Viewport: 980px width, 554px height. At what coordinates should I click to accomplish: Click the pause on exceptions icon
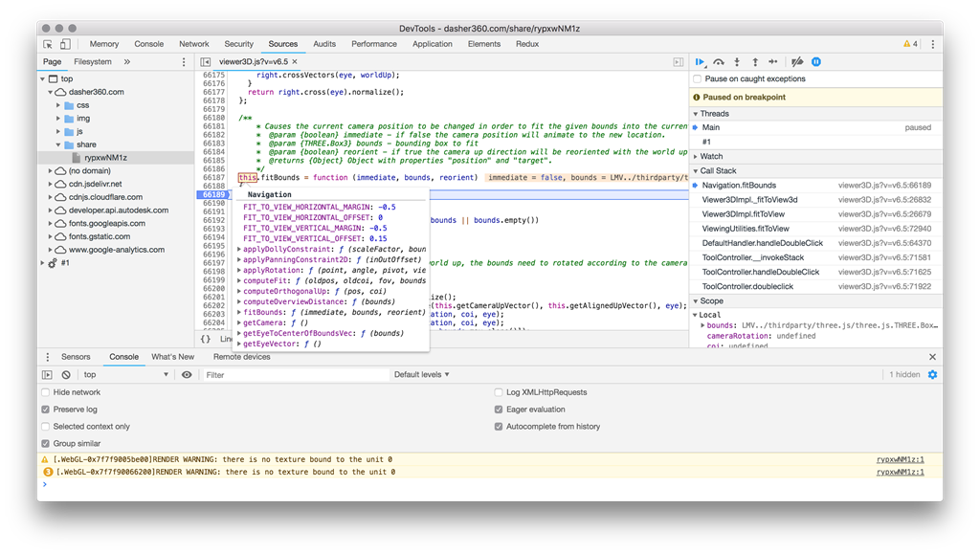[x=816, y=61]
